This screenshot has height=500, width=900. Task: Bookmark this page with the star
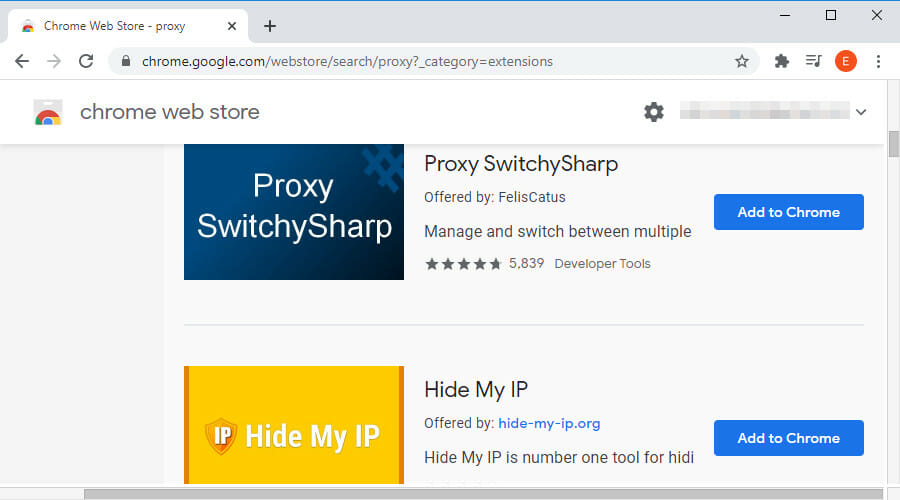tap(742, 61)
